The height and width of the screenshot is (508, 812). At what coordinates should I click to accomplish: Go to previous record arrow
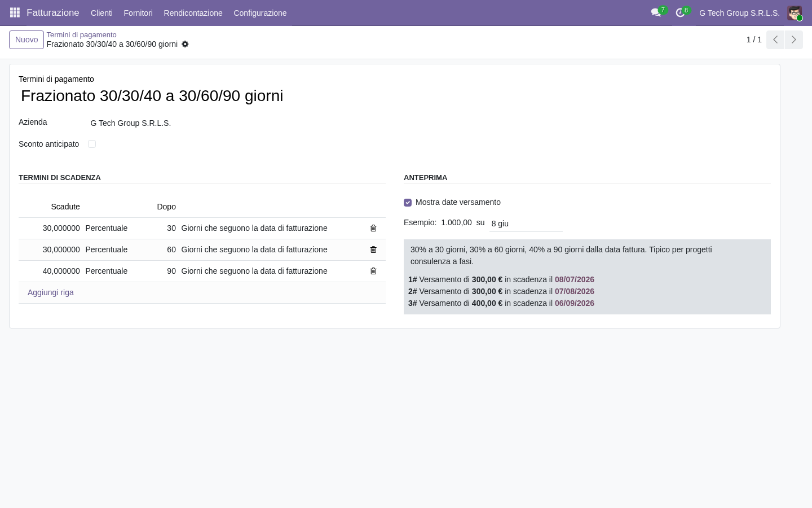(775, 40)
